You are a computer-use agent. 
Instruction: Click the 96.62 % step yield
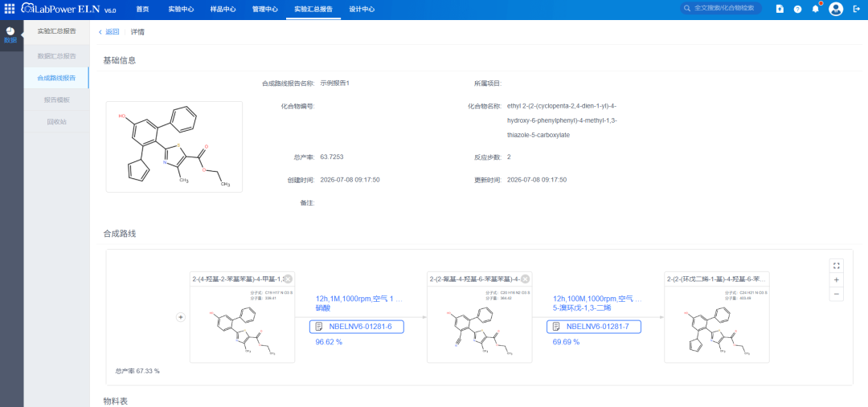click(x=329, y=342)
